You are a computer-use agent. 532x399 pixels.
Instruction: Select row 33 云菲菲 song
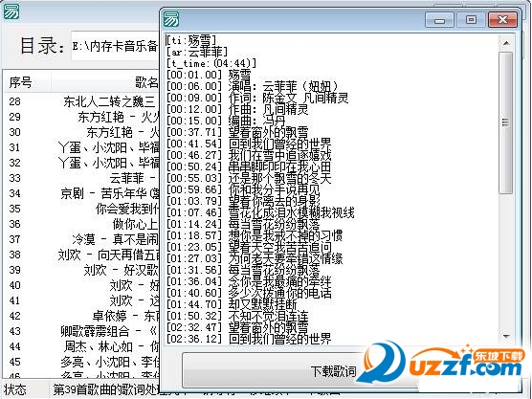81,178
